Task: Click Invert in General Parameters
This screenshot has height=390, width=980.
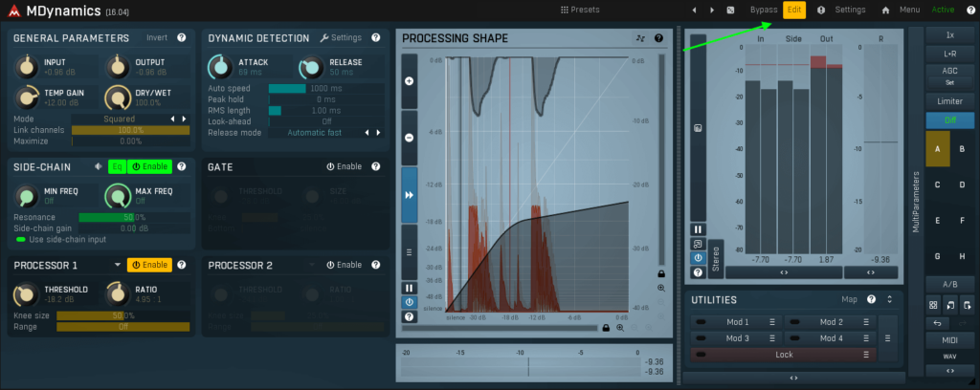Action: click(x=157, y=37)
